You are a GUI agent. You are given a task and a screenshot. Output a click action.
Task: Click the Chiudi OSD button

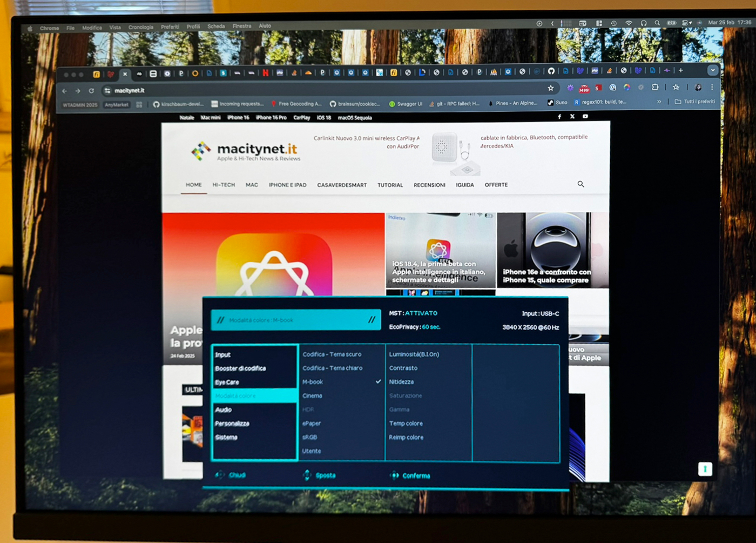(x=231, y=475)
